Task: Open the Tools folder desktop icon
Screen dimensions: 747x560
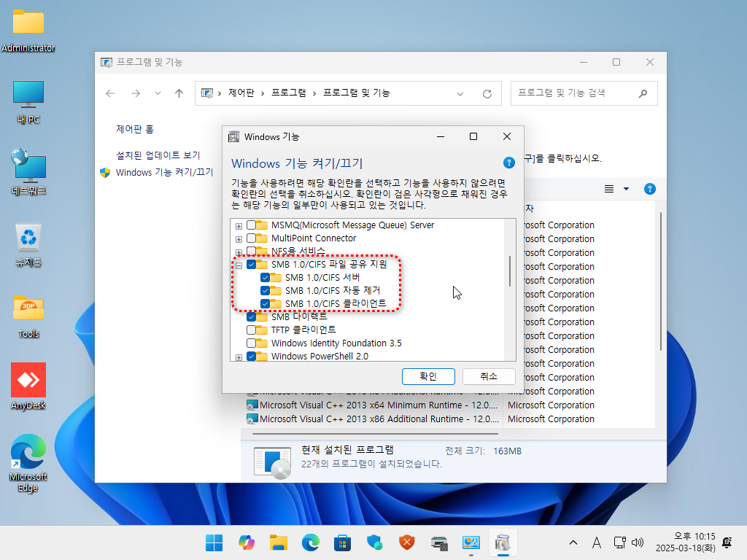Action: [x=28, y=316]
